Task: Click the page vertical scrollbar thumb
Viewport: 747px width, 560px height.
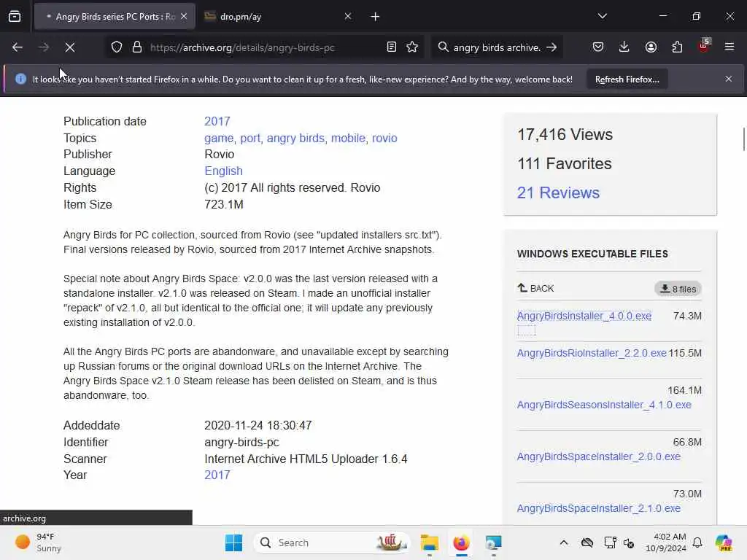Action: 743,139
